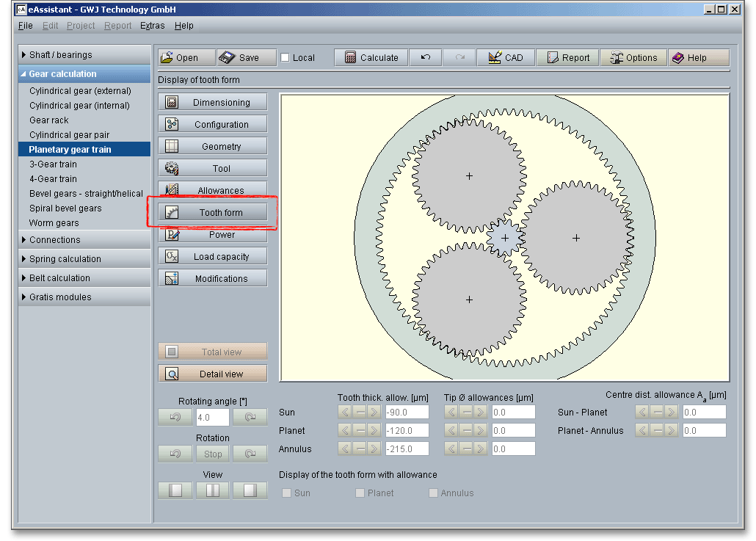
Task: Click the Detail view button
Action: coord(213,374)
